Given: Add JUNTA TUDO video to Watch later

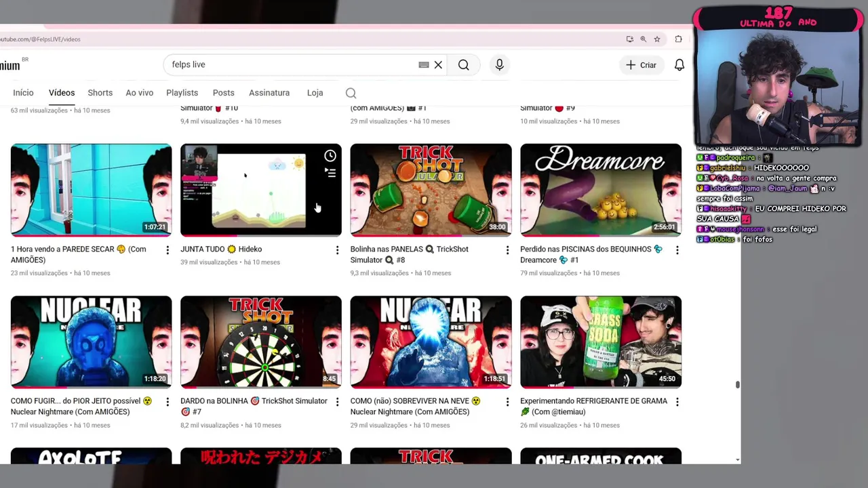Looking at the screenshot, I should (330, 156).
